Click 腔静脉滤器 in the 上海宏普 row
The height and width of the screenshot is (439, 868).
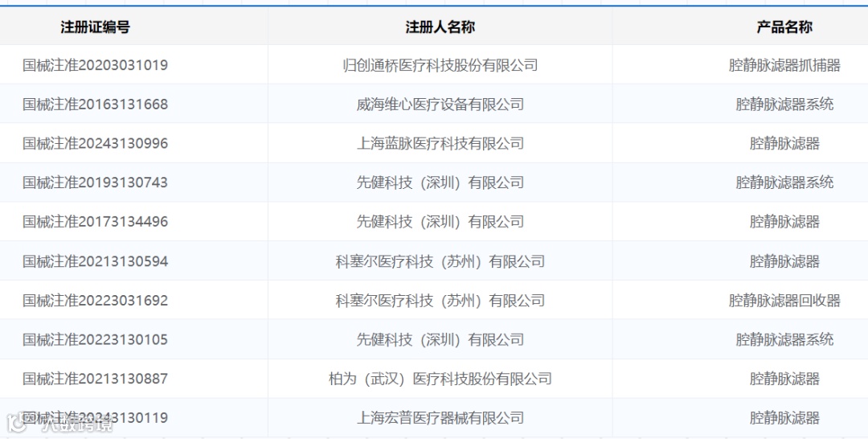pos(784,417)
